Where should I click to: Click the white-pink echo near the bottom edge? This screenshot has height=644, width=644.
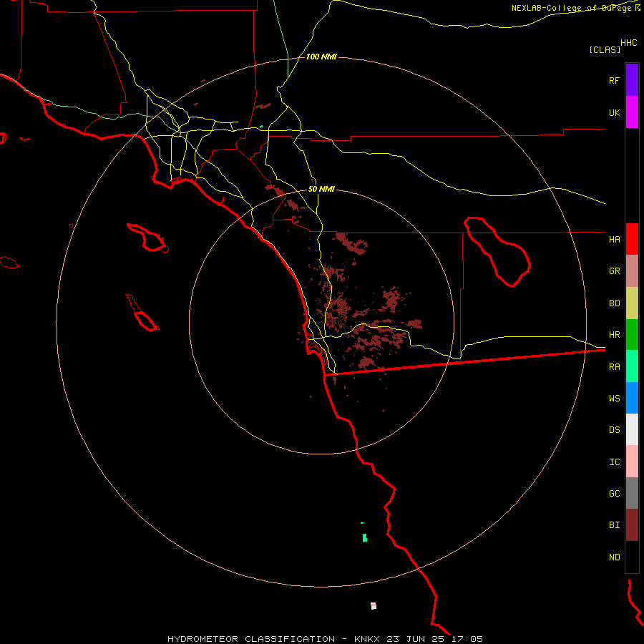[374, 606]
